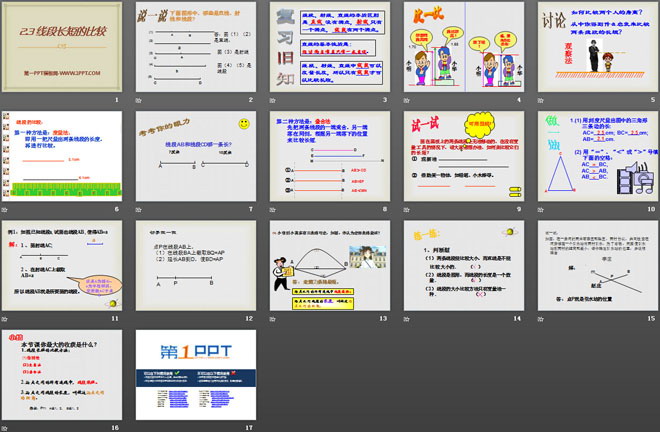Click the animation star icon under slide 10
Viewport: 660px width, 432px height.
(540, 209)
